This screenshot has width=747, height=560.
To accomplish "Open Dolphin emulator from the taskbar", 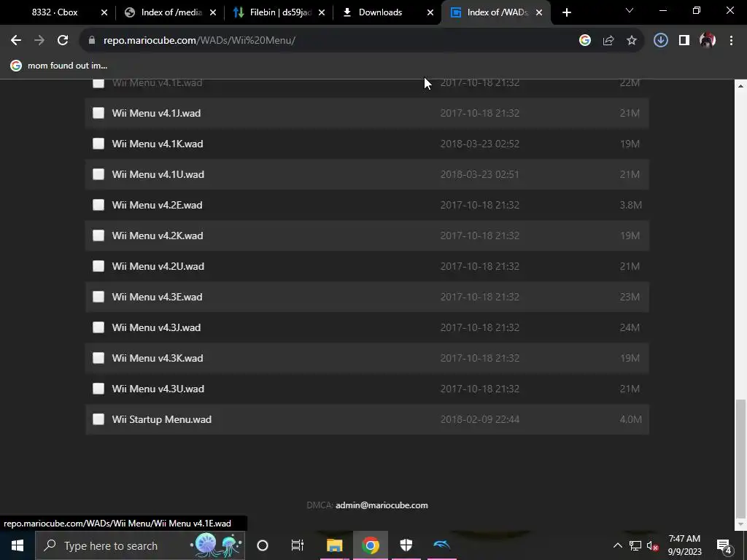I will click(441, 545).
